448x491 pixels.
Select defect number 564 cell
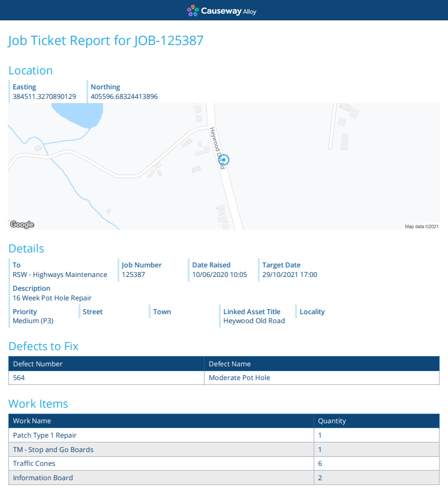click(106, 378)
